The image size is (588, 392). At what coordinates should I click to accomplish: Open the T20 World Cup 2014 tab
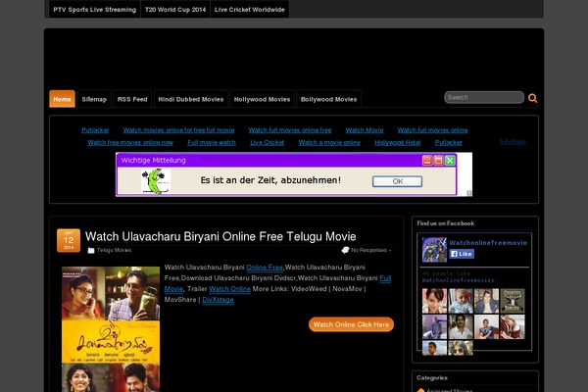click(175, 10)
